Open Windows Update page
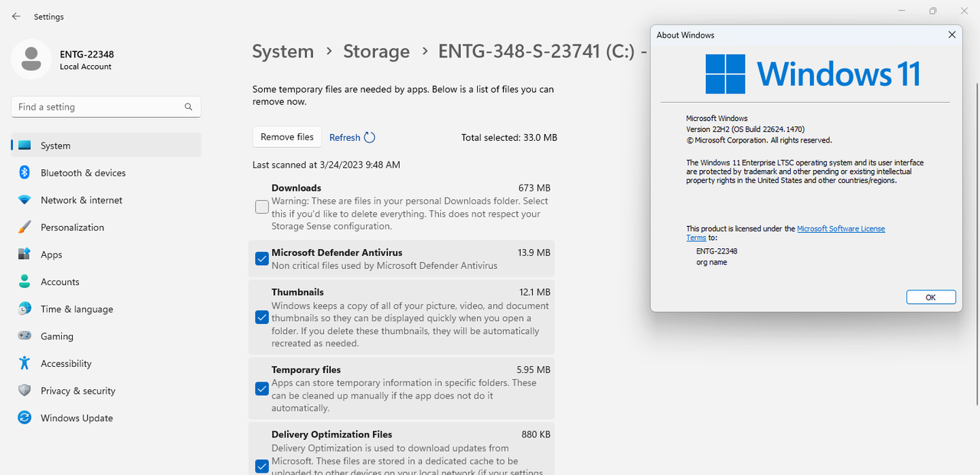 coord(106,418)
